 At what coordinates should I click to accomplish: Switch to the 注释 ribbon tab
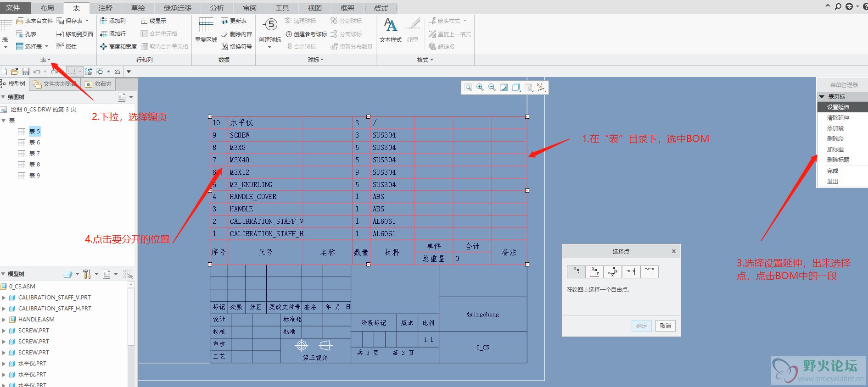click(105, 8)
